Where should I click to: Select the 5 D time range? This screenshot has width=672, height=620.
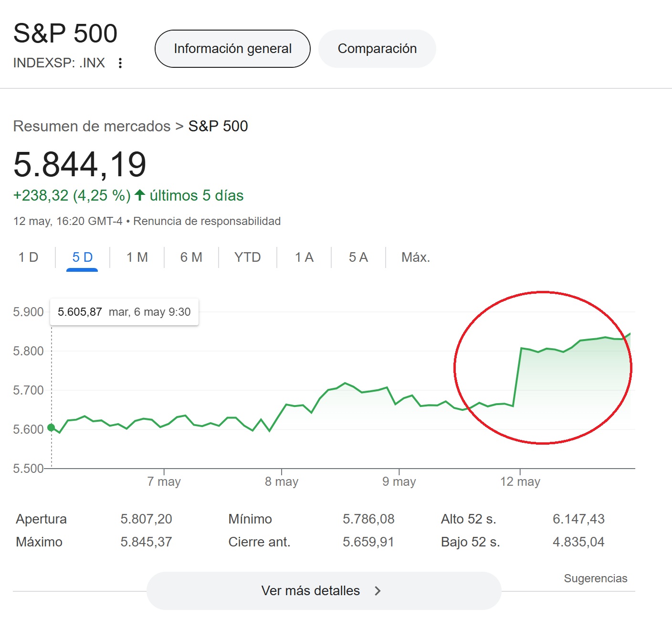[82, 257]
